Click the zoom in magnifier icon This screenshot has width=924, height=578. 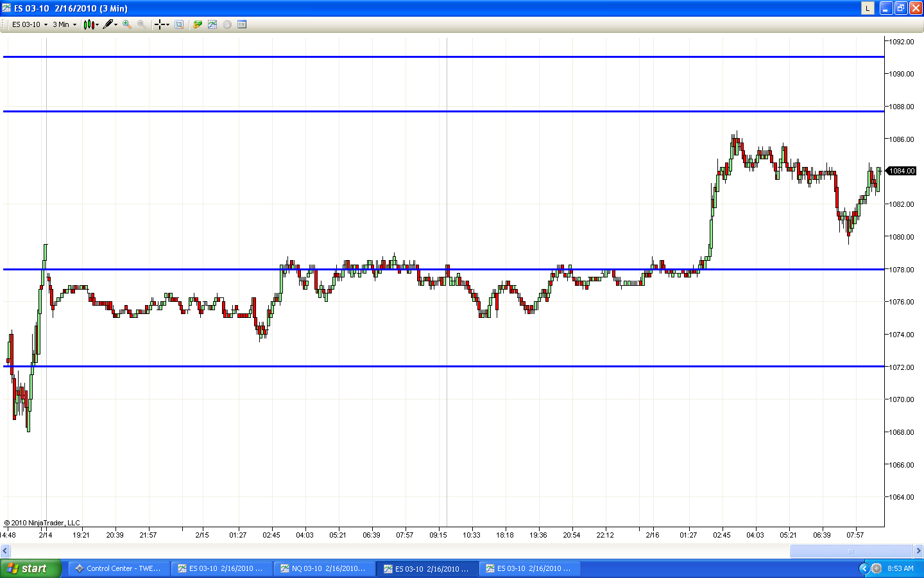(x=127, y=24)
